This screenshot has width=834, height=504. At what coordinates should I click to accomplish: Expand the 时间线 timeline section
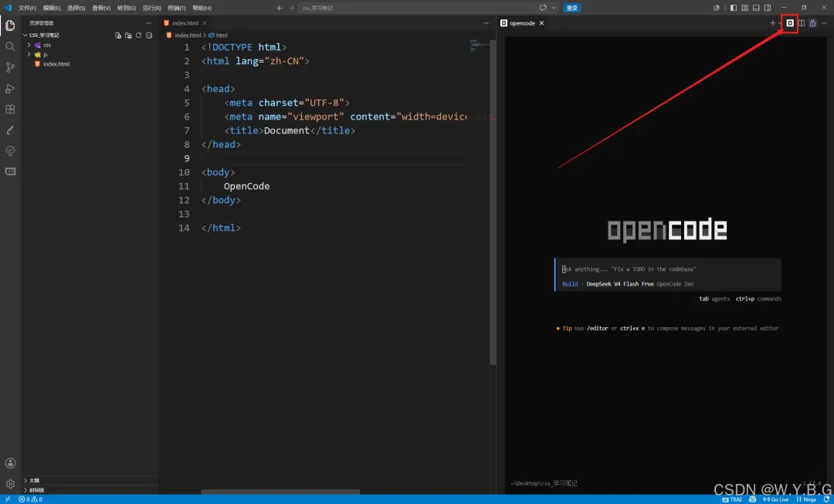pyautogui.click(x=25, y=489)
